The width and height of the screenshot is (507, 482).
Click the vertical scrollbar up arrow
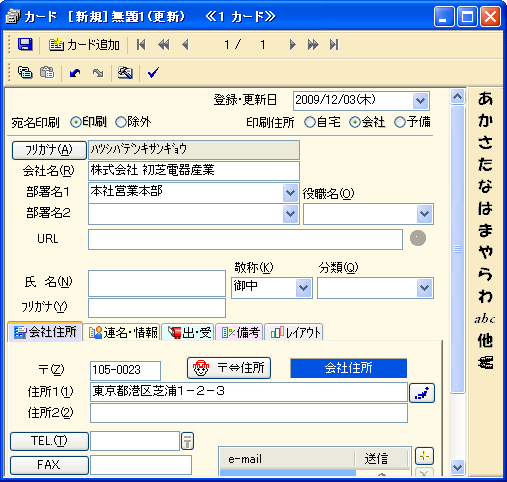click(458, 97)
